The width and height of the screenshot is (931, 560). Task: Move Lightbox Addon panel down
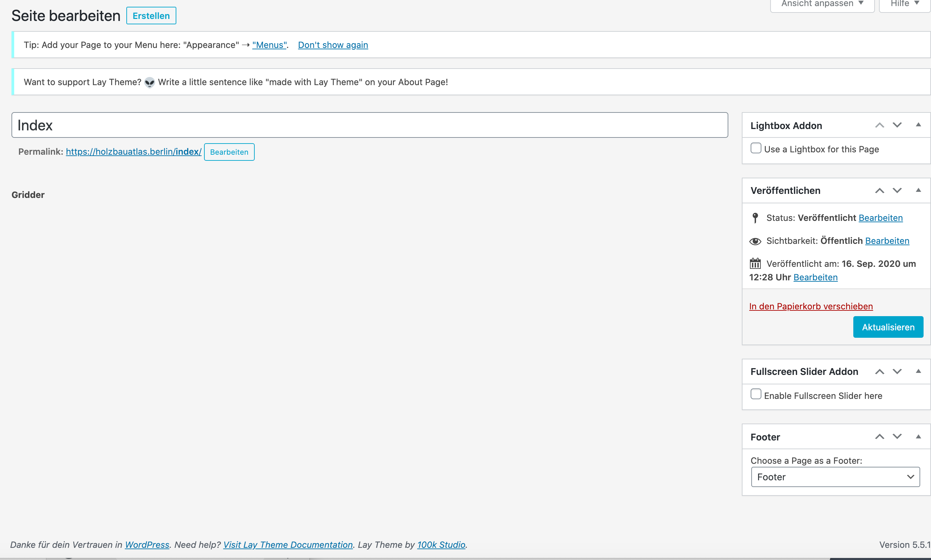(x=897, y=125)
